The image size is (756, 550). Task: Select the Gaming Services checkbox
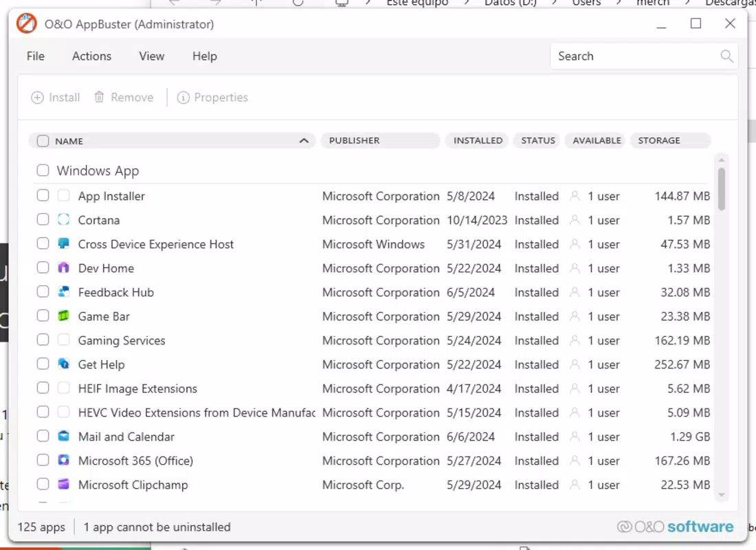(43, 340)
